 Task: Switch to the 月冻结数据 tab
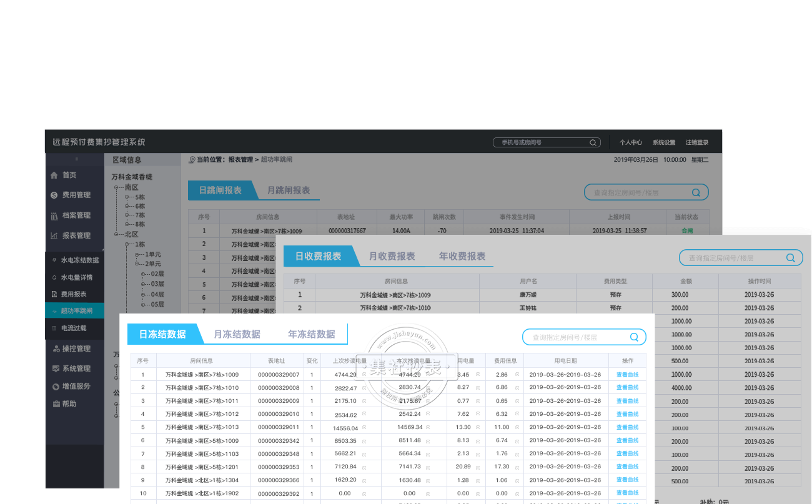pos(237,334)
